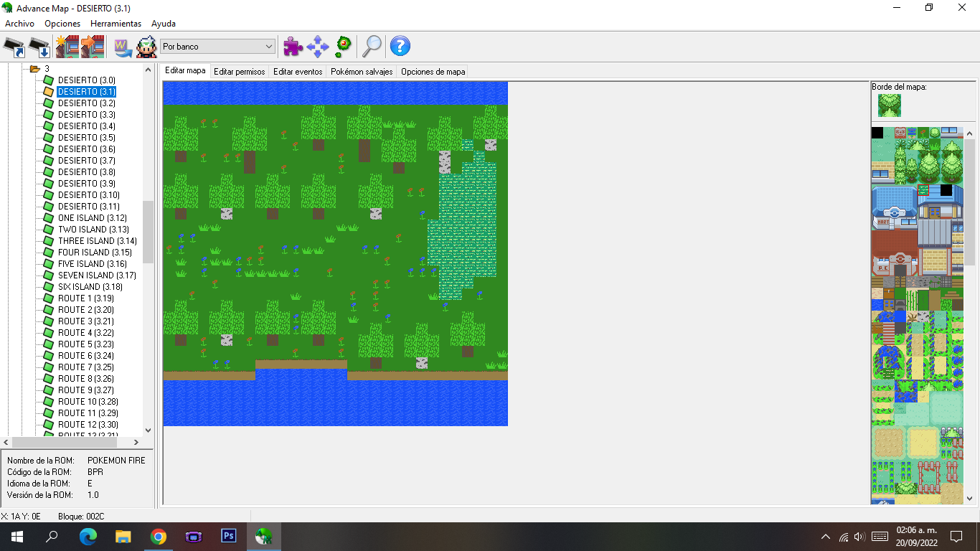
Task: Click the new map icon with sunburst
Action: 67,47
